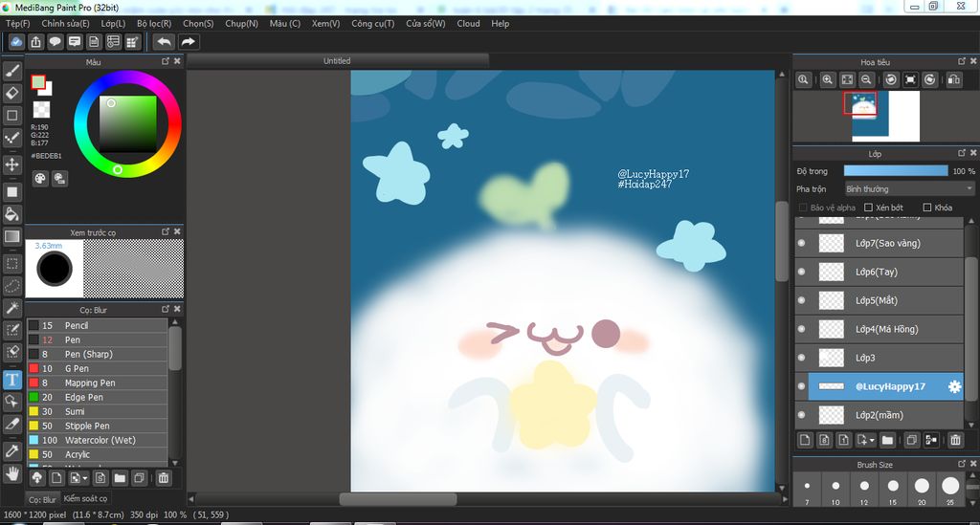Open the Bộ lọc(R) menu
Screen dimensions: 980x525
click(x=154, y=23)
